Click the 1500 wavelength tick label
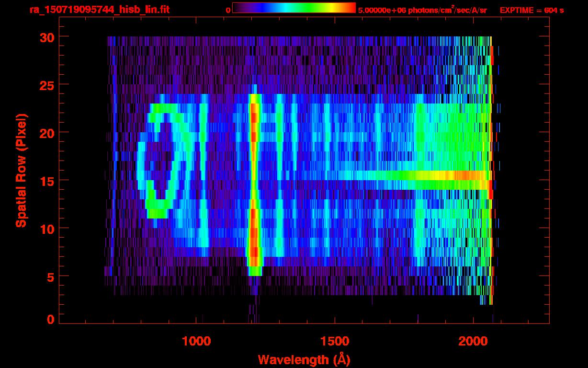The width and height of the screenshot is (588, 368). click(334, 341)
